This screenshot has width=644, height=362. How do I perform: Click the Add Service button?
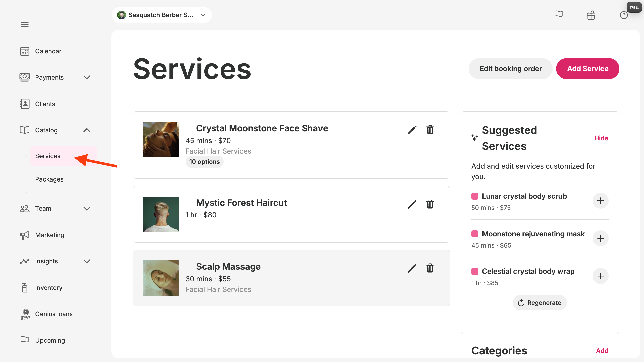pos(588,69)
